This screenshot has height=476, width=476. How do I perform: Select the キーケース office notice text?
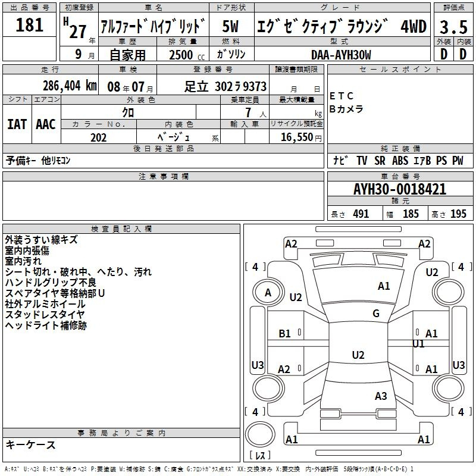click(31, 445)
